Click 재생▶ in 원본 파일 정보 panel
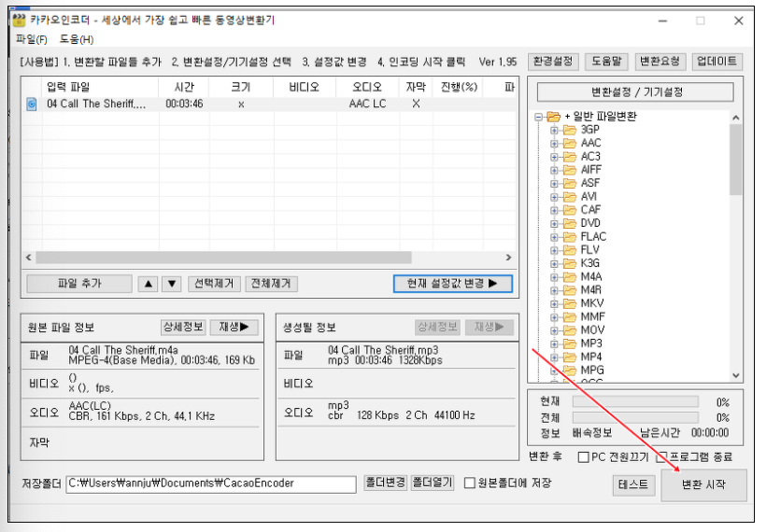The height and width of the screenshot is (532, 766). [234, 327]
